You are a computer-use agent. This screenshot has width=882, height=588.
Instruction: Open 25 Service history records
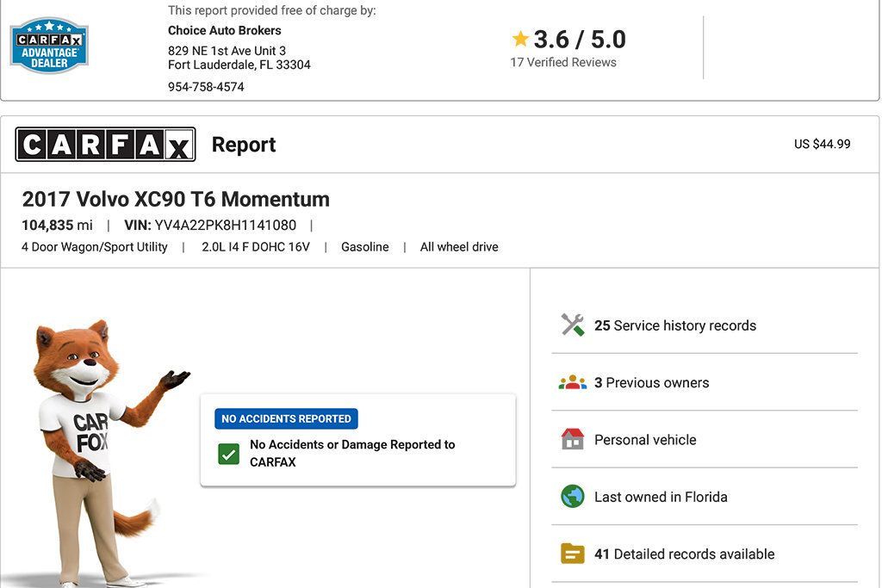pos(674,325)
